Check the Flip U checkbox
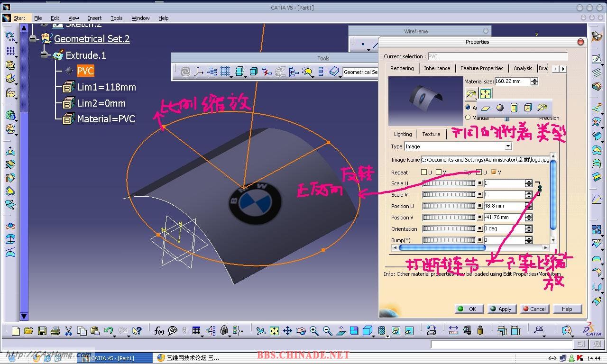 pyautogui.click(x=479, y=172)
